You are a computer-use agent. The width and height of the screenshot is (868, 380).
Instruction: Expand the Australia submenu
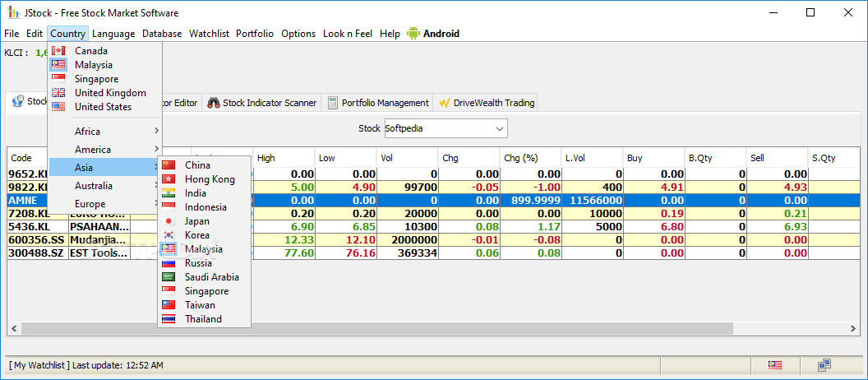click(x=104, y=186)
